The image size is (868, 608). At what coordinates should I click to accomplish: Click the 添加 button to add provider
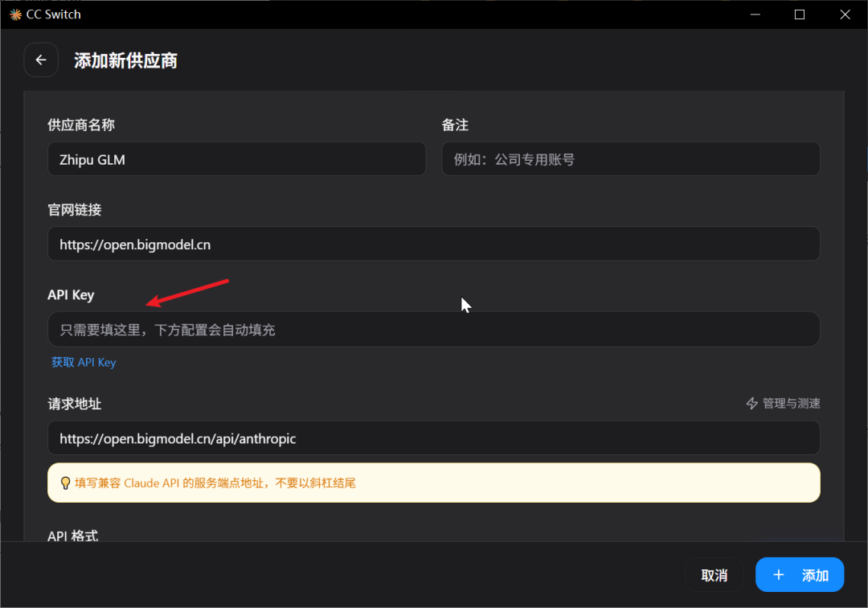[x=800, y=575]
